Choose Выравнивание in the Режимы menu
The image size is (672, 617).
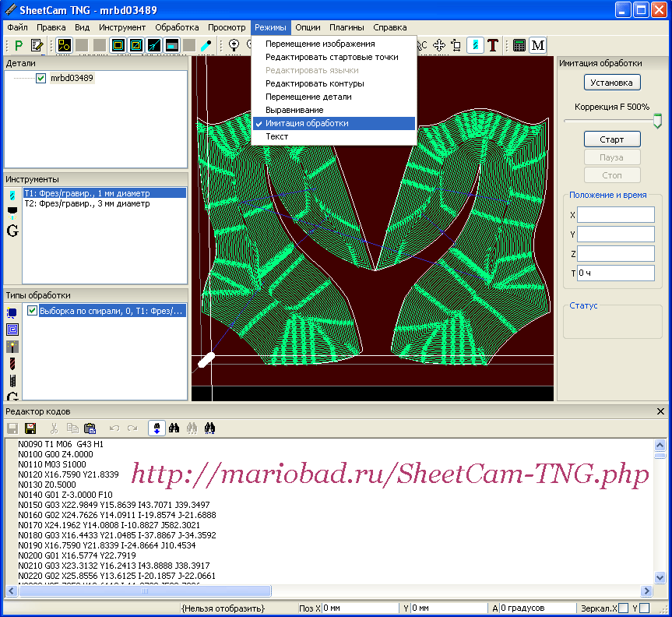(x=334, y=110)
